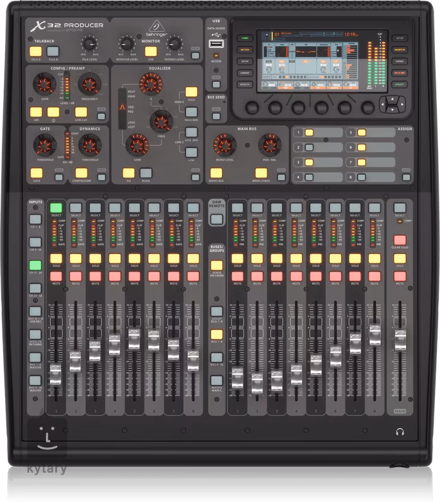Viewport: 440px width, 504px height.
Task: Enable the Low Cut filter button
Action: coord(81,113)
